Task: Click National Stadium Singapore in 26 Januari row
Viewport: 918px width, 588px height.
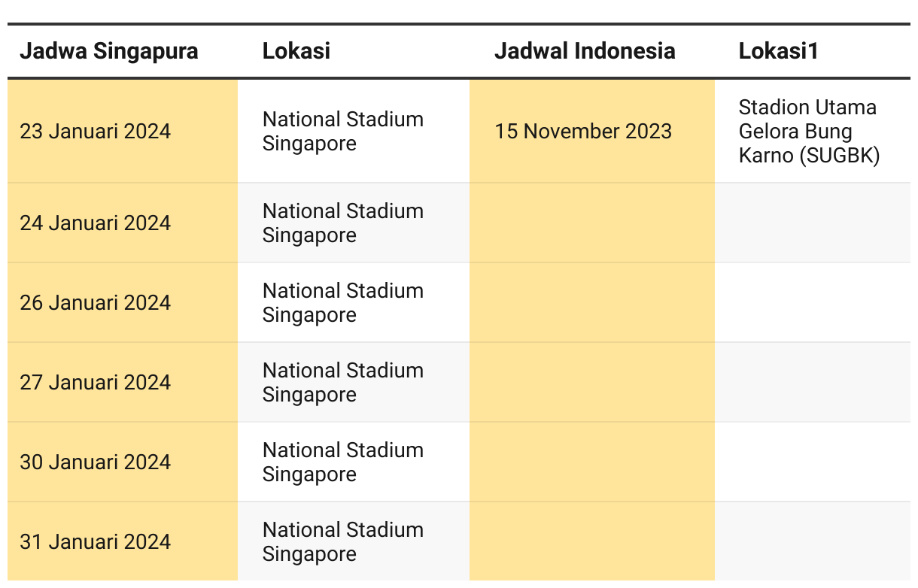Action: click(354, 302)
